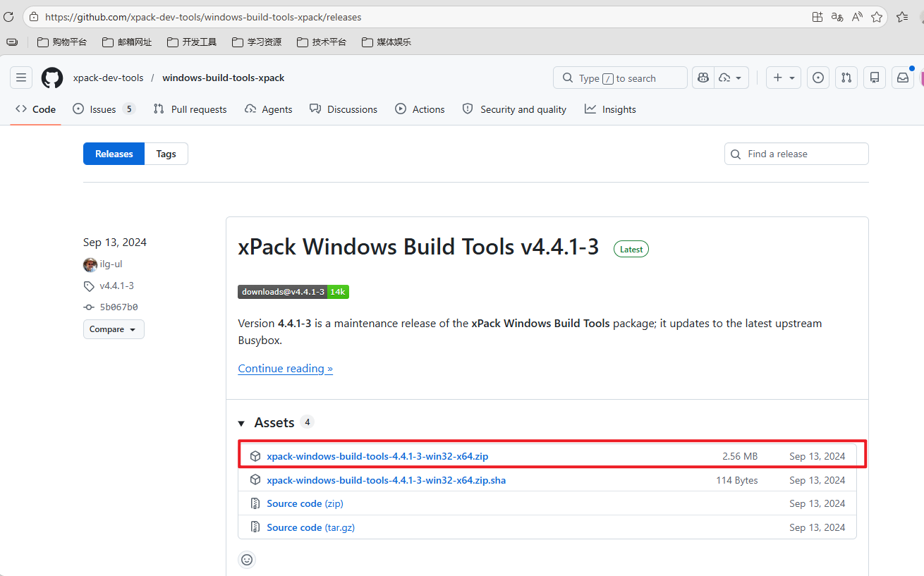Open the Pull requests tab
924x576 pixels.
click(190, 109)
